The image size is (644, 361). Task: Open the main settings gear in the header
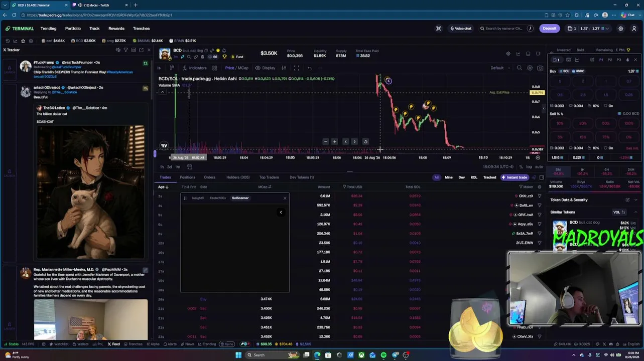[621, 29]
